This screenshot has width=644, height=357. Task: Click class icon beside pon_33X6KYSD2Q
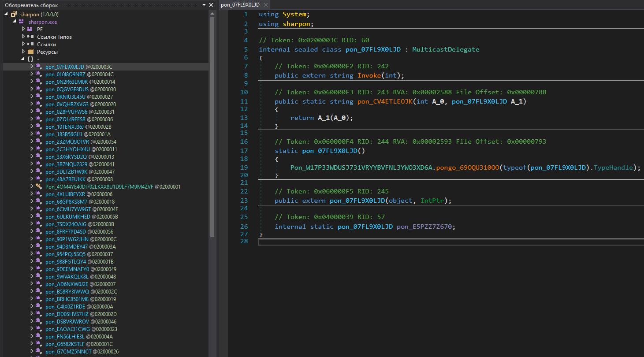tap(39, 156)
